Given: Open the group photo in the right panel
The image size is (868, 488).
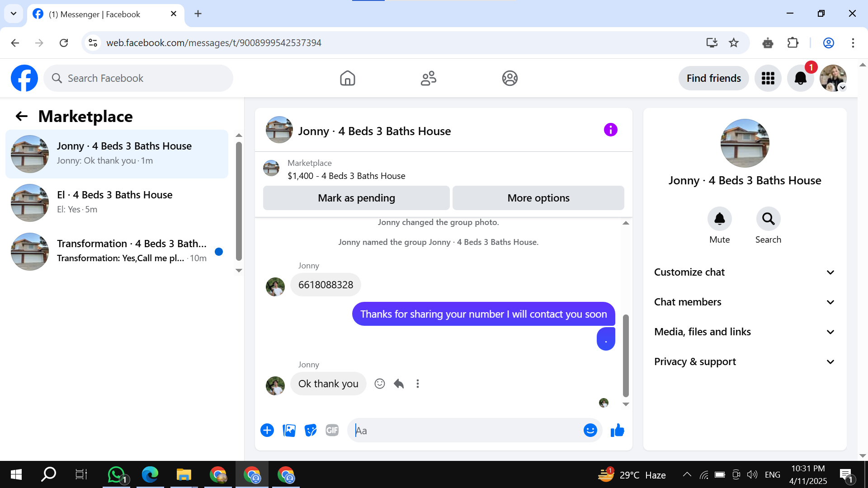Looking at the screenshot, I should (745, 143).
